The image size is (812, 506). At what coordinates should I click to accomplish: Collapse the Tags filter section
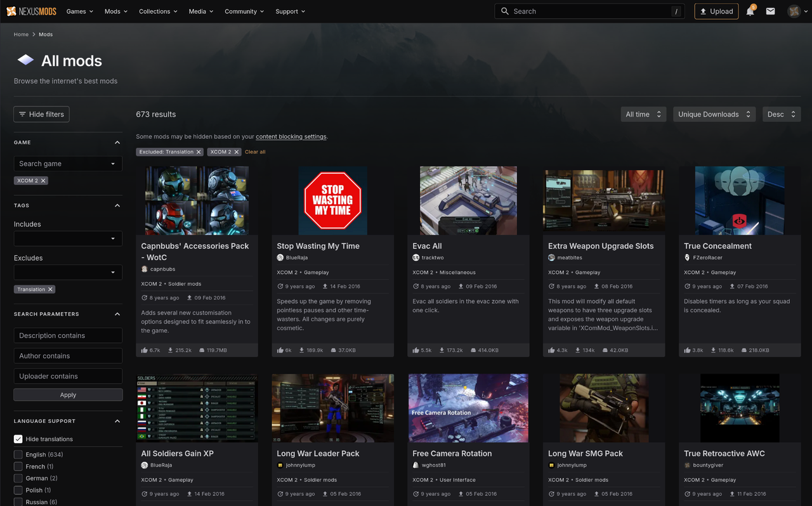point(117,205)
